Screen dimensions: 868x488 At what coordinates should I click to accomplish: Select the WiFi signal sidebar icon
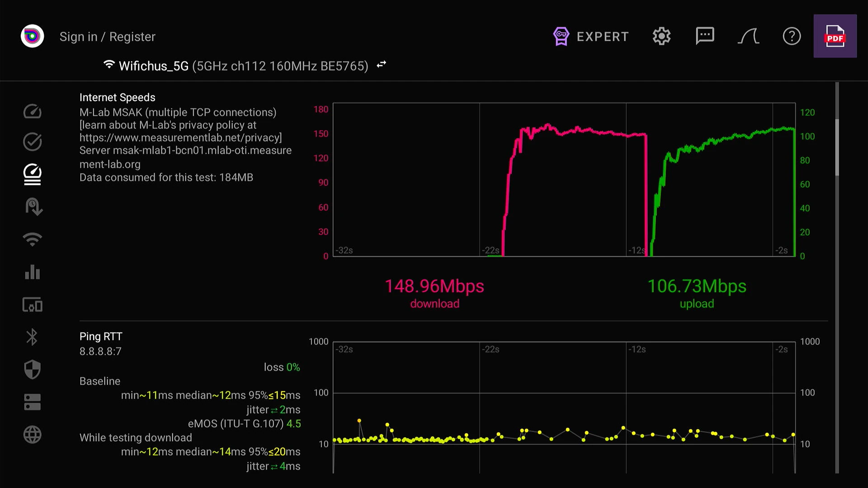click(32, 239)
